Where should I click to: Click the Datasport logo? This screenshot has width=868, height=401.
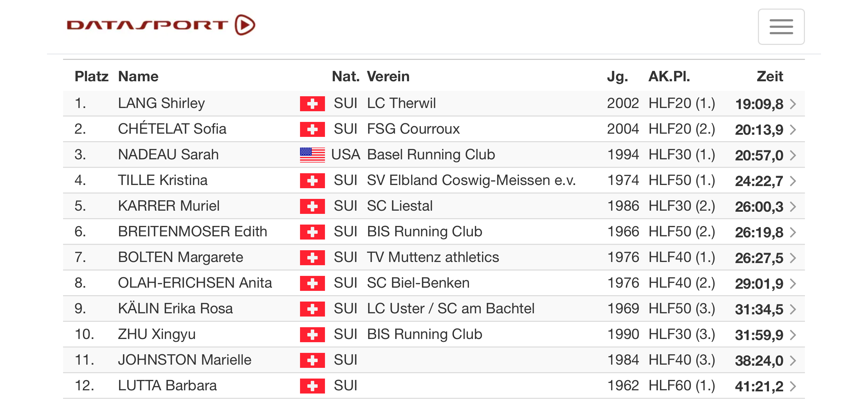coord(161,25)
